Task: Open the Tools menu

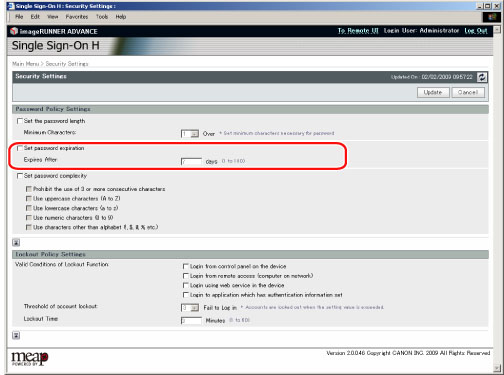Action: pyautogui.click(x=102, y=17)
